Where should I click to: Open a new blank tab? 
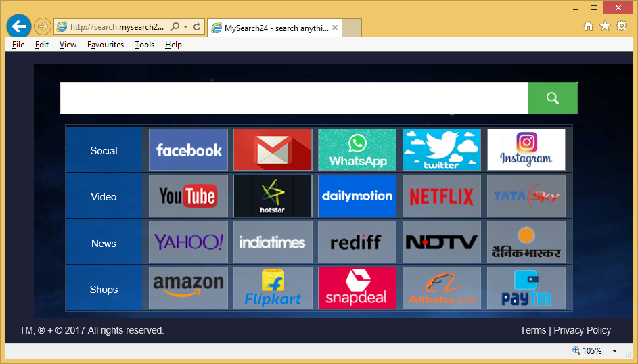tap(352, 28)
